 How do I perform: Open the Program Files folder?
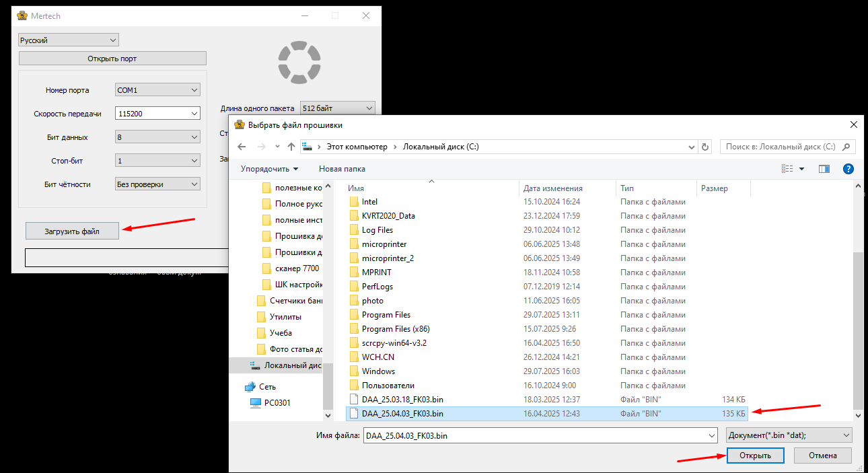(386, 315)
